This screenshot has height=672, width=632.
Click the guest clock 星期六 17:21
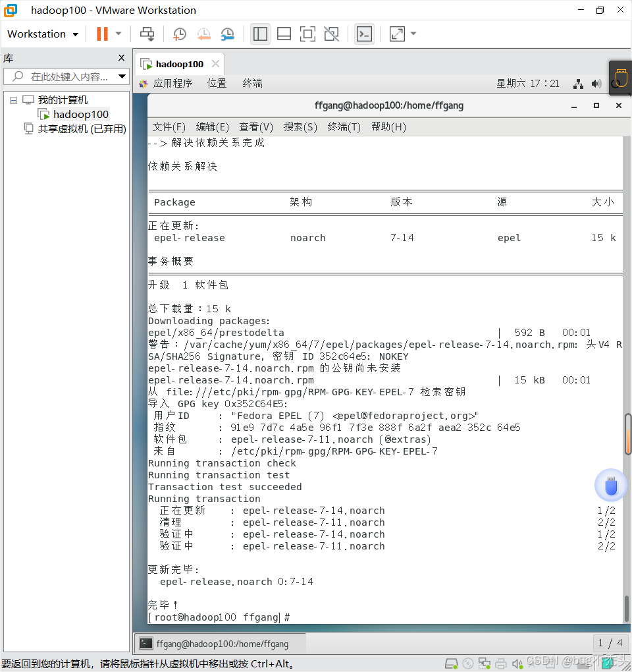[x=528, y=84]
